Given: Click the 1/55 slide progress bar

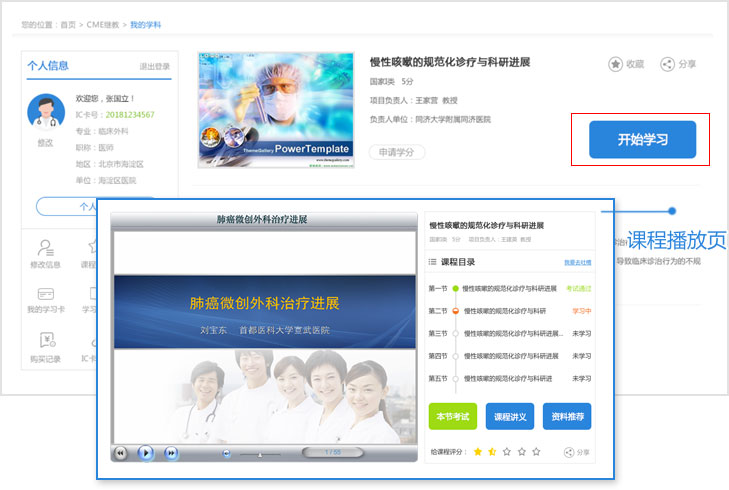Looking at the screenshot, I should coord(333,452).
